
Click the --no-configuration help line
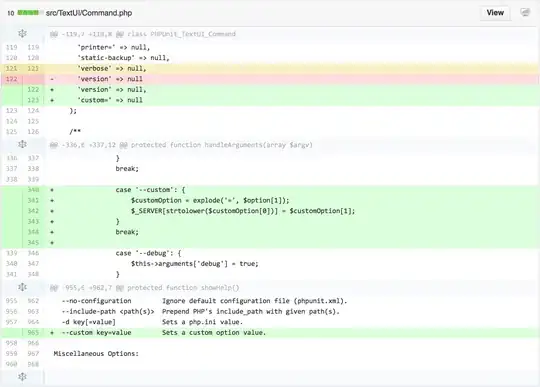point(270,301)
